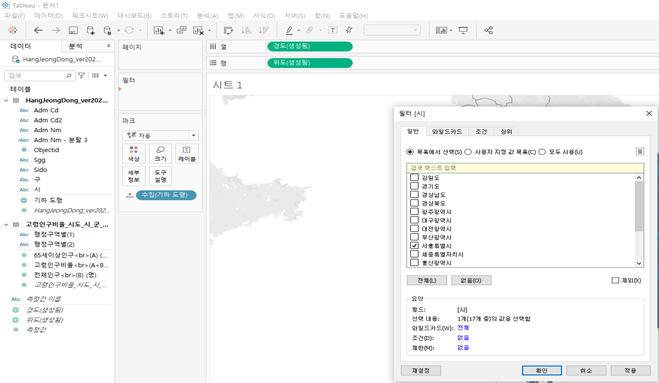Check the 대구광역시 checkbox
Viewport: 659px width, 383px height.
[414, 220]
